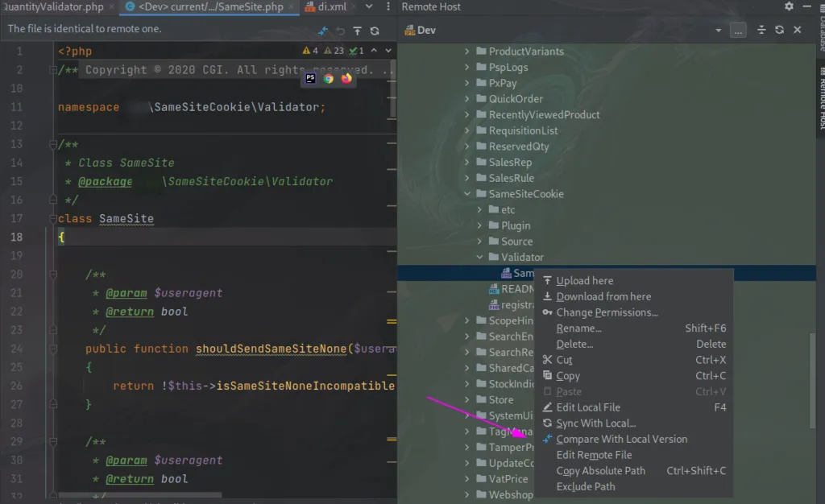Click the rollback undo icon in the editor toolbar

tap(340, 31)
